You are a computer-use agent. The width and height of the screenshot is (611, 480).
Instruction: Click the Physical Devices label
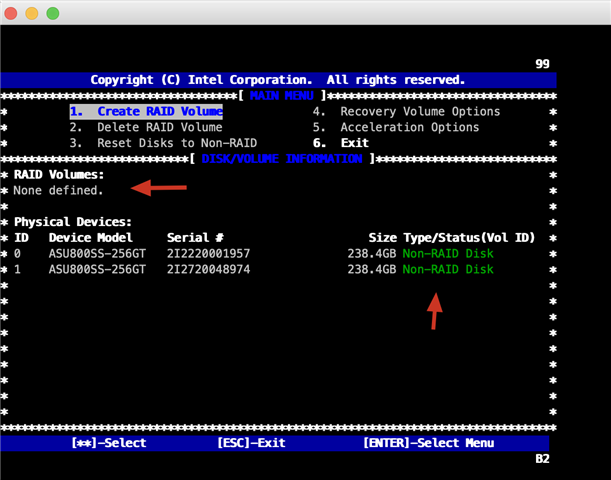coord(73,222)
